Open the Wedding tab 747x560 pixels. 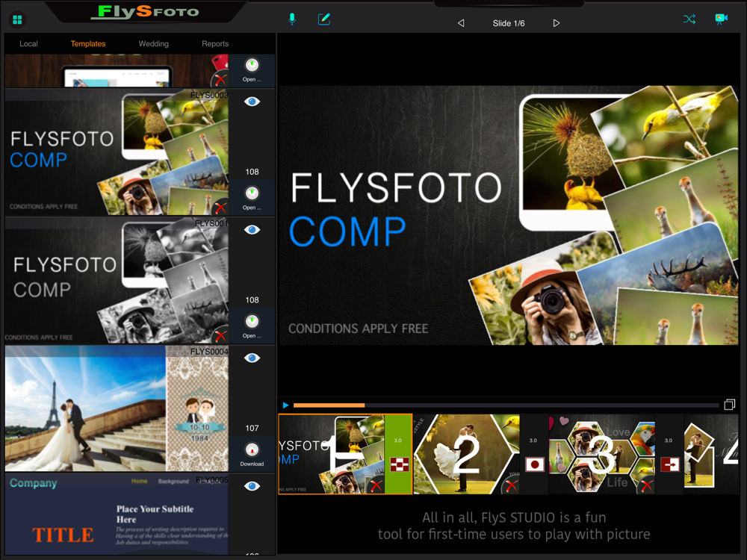pyautogui.click(x=153, y=44)
